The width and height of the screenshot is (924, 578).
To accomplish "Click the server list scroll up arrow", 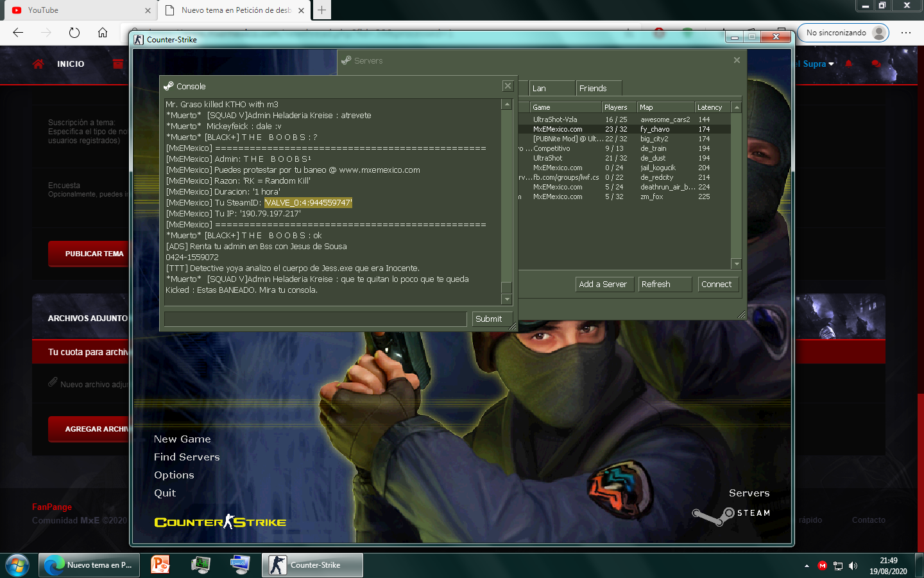I will [x=737, y=107].
